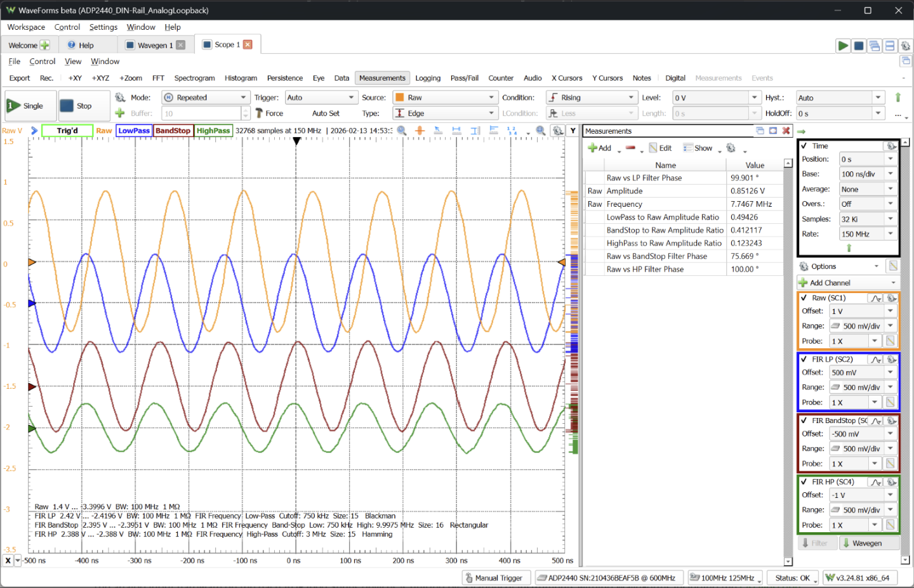This screenshot has height=588, width=914.
Task: Click the black trigger position marker atop plot
Action: click(296, 141)
